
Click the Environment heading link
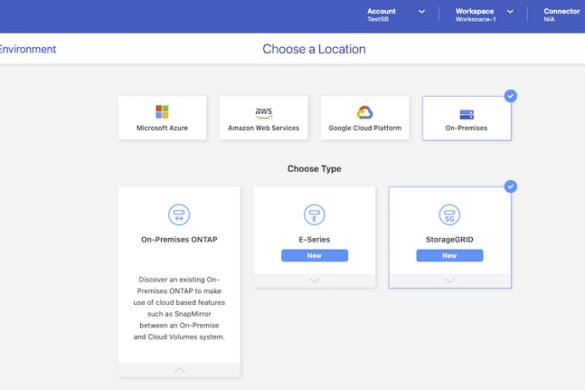pos(28,49)
